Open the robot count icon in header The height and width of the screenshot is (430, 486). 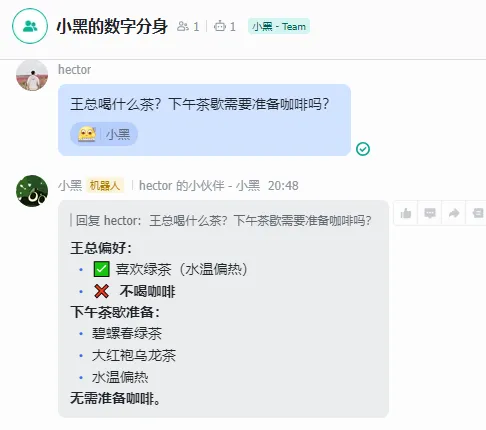point(220,26)
